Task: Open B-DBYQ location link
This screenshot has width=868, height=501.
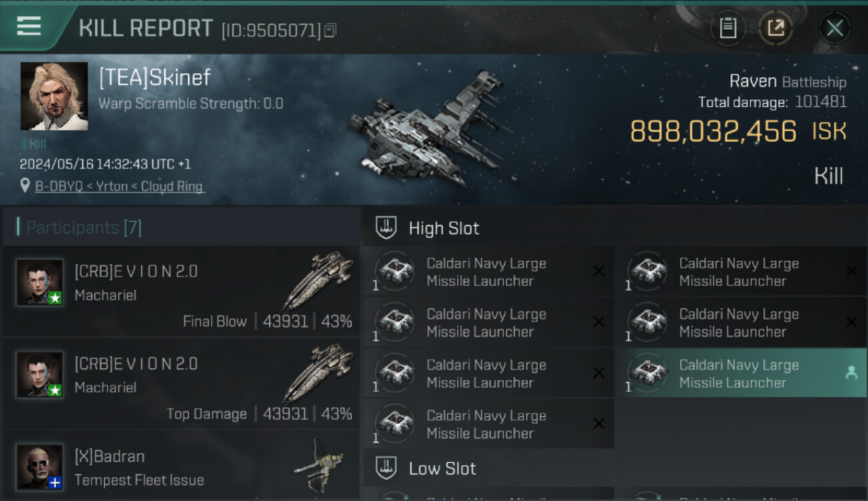Action: coord(120,186)
